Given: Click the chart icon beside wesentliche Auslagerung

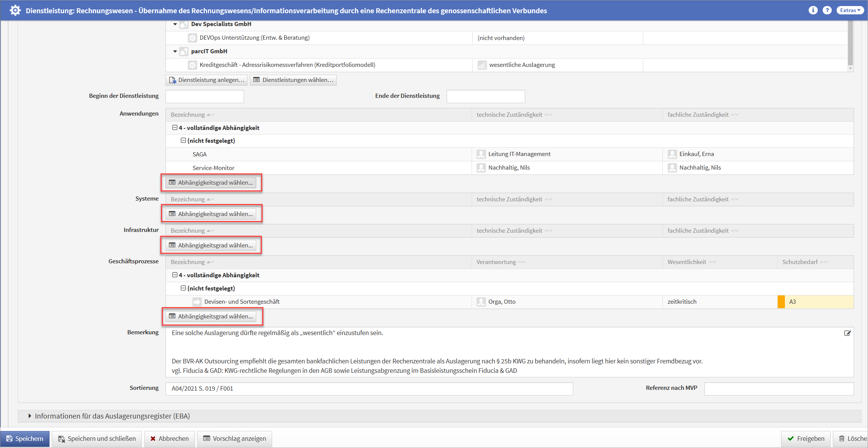Looking at the screenshot, I should 482,65.
